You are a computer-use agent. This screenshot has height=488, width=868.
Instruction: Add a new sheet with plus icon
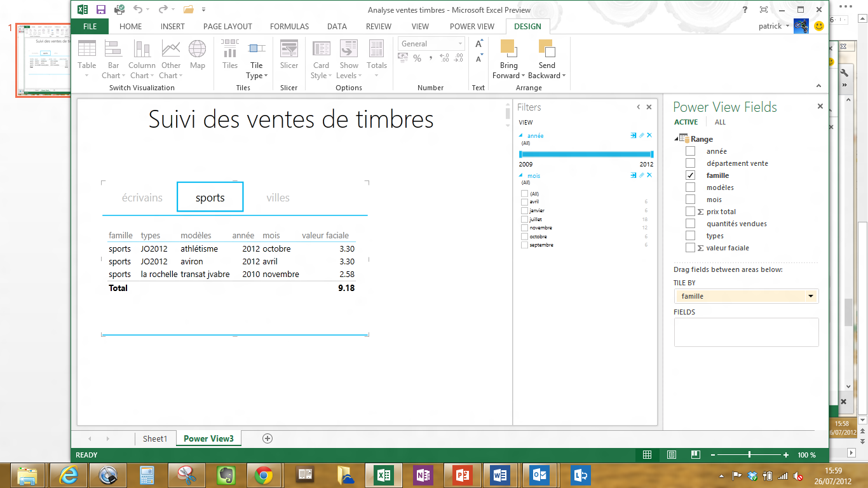pos(268,438)
